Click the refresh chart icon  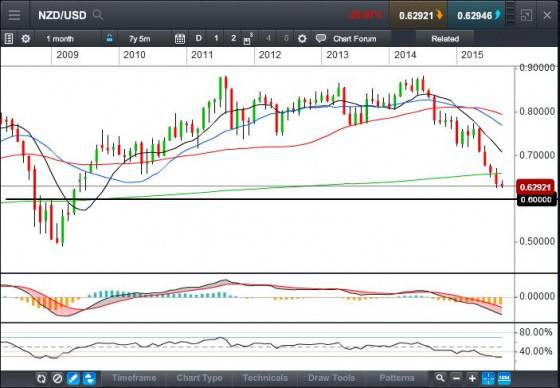click(41, 378)
